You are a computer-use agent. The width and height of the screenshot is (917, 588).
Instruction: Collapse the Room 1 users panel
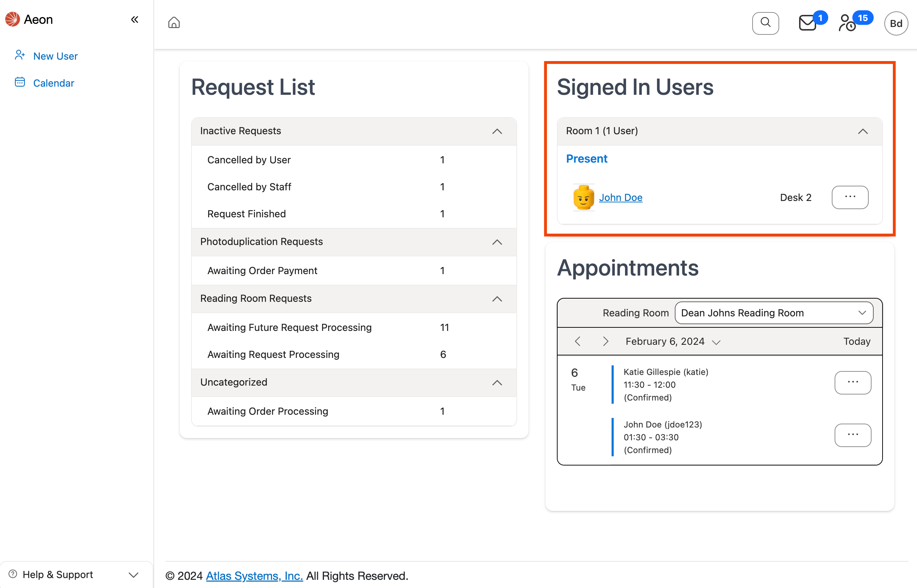click(862, 131)
